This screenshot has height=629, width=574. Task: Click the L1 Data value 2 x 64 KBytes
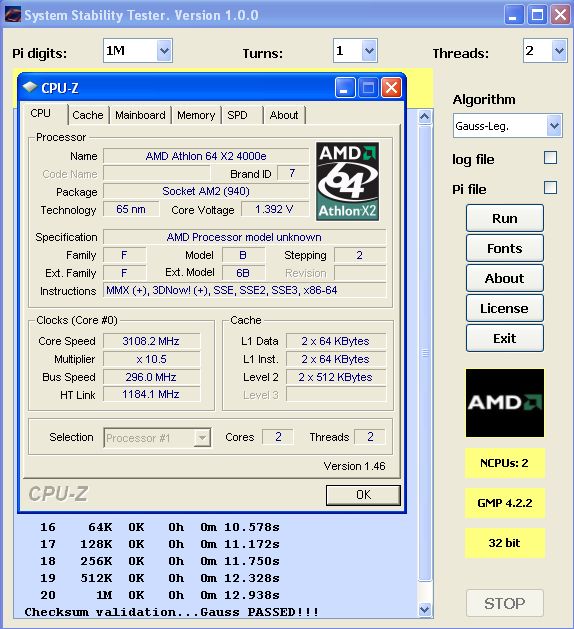tap(336, 341)
